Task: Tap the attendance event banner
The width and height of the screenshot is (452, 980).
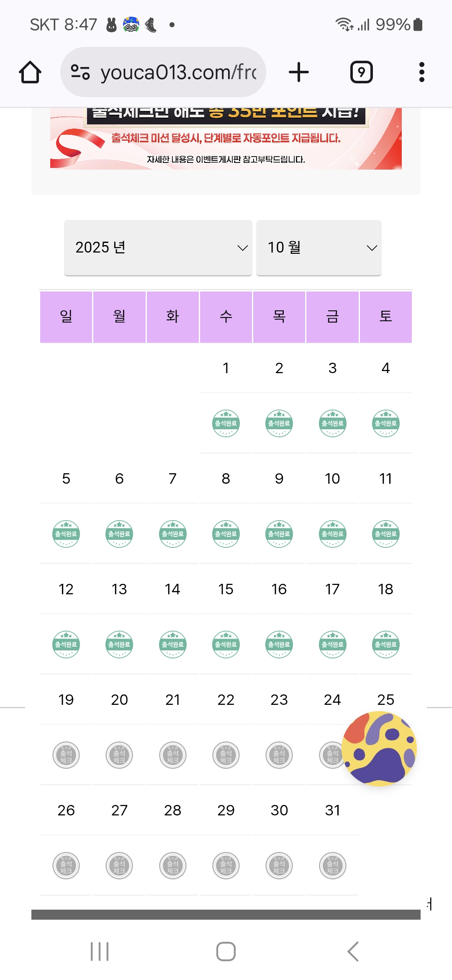Action: click(226, 139)
